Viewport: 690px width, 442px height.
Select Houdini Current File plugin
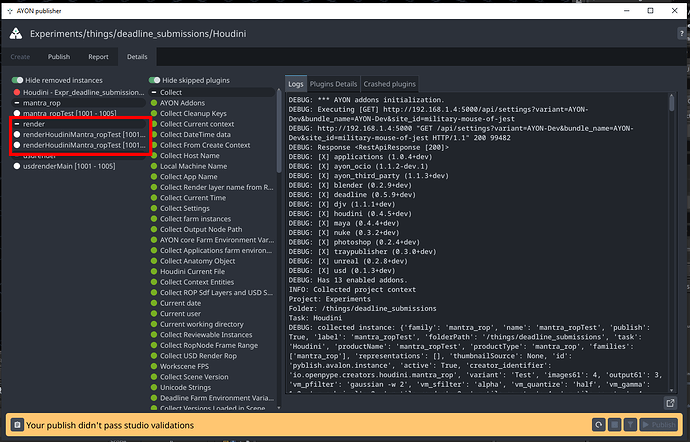coord(212,272)
